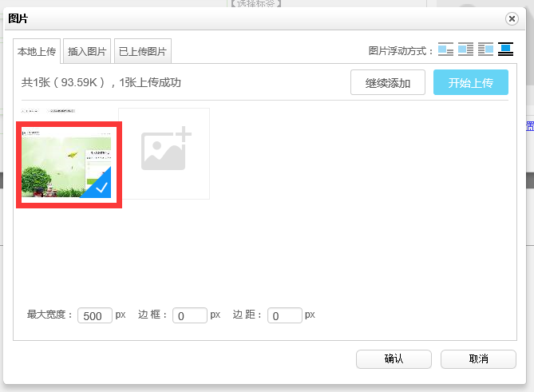The height and width of the screenshot is (392, 534).
Task: Focus the 最大宽度 input field
Action: click(x=94, y=315)
